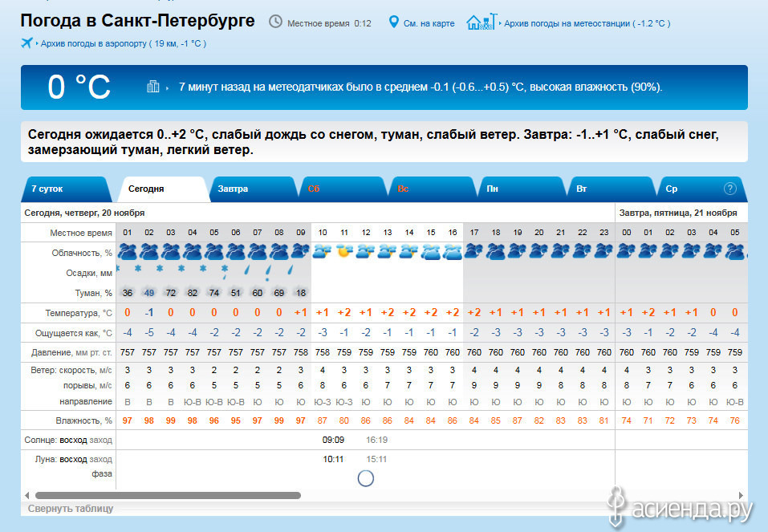The image size is (768, 532).
Task: Click the weather station house icon
Action: (x=481, y=22)
